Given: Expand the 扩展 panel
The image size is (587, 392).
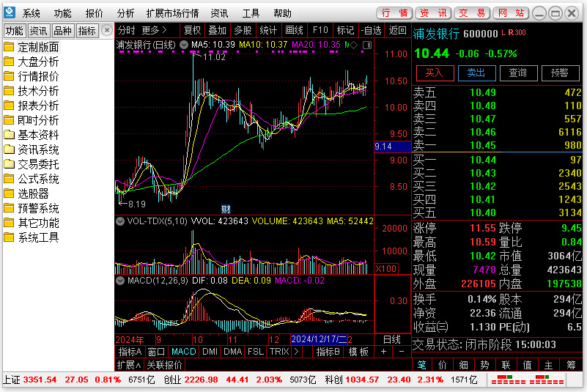Looking at the screenshot, I should (x=129, y=365).
